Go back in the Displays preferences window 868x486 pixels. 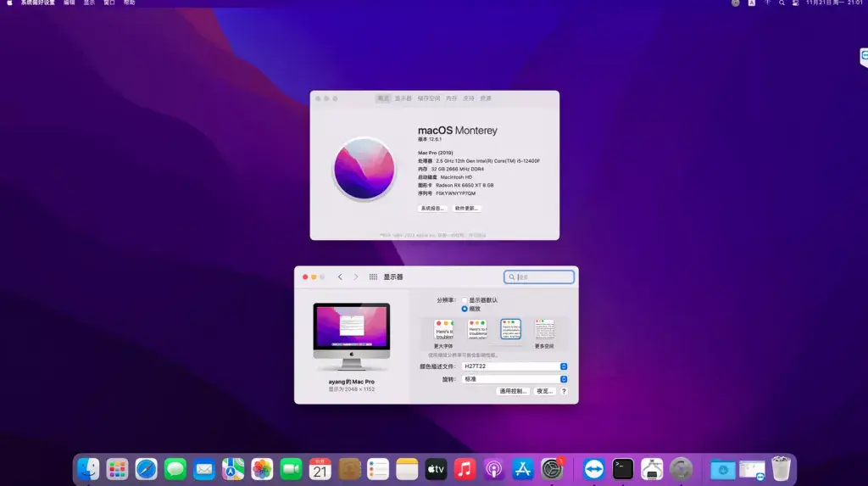340,277
